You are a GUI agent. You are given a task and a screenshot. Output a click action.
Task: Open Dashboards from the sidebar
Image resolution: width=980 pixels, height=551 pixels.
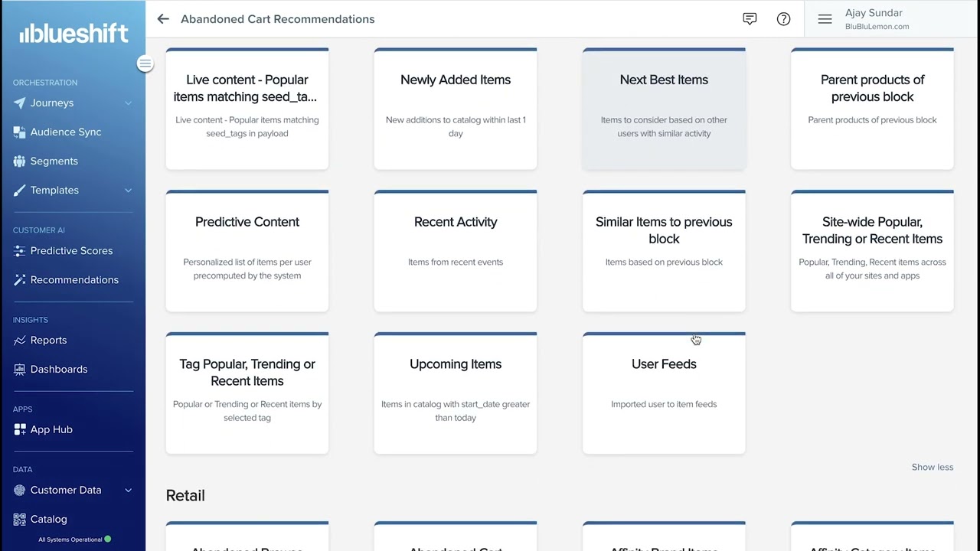59,369
